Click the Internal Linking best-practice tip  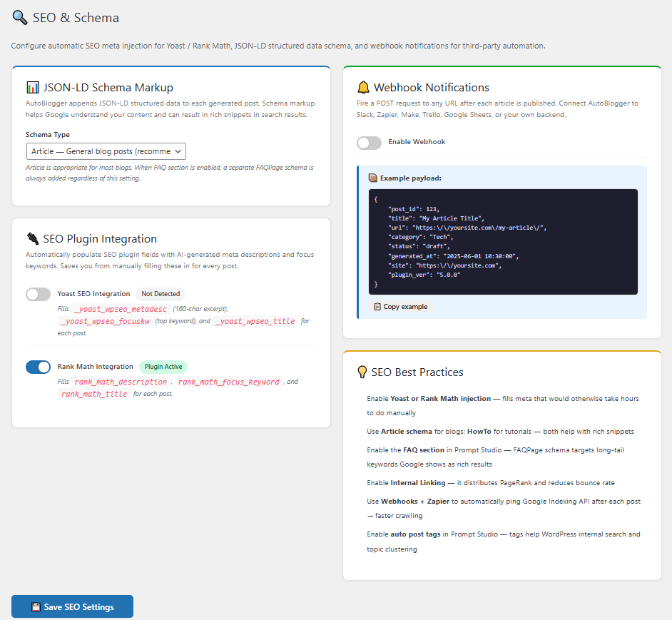[x=491, y=483]
